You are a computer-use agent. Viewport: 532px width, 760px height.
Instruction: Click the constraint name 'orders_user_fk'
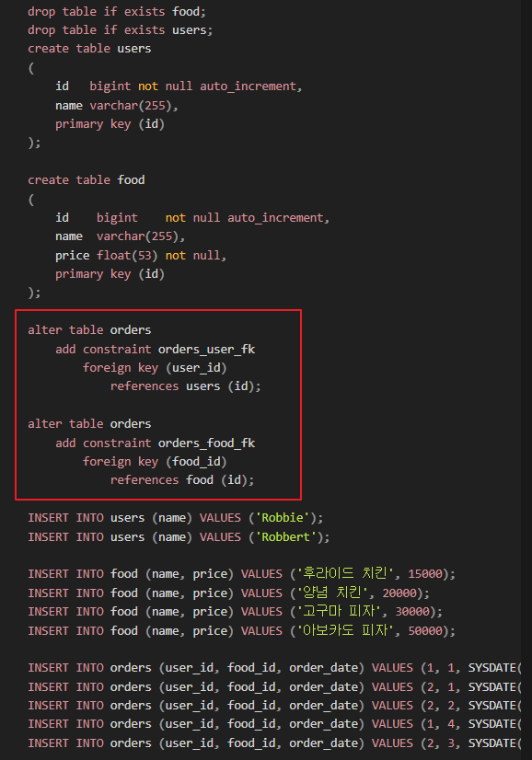pyautogui.click(x=206, y=349)
